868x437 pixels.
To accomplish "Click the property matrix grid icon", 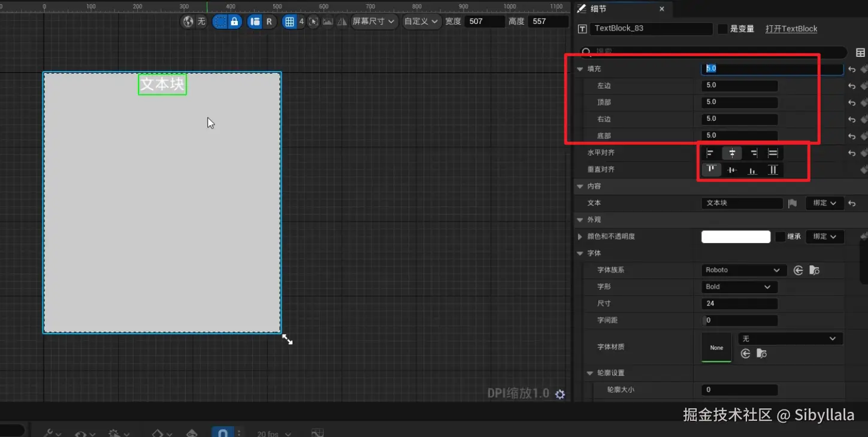I will tap(861, 53).
